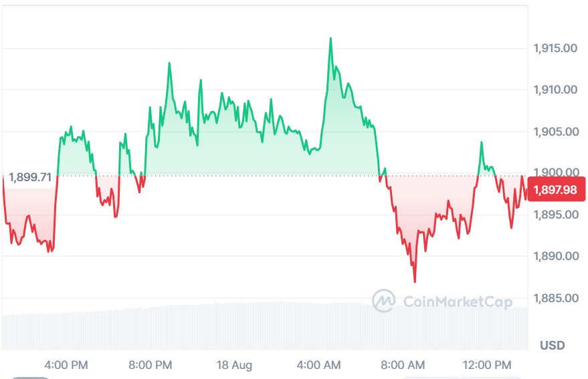Select the 4:00 PM time axis label

(66, 365)
